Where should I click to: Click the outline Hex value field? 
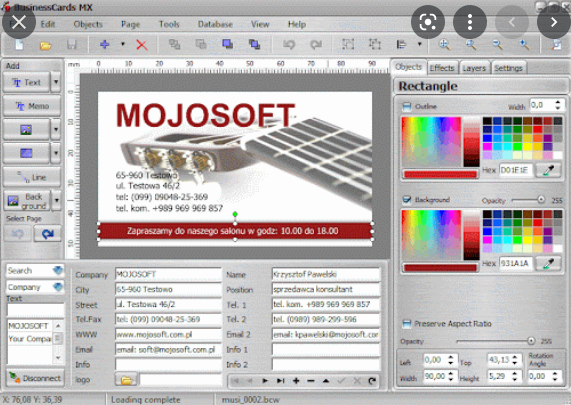pyautogui.click(x=516, y=170)
